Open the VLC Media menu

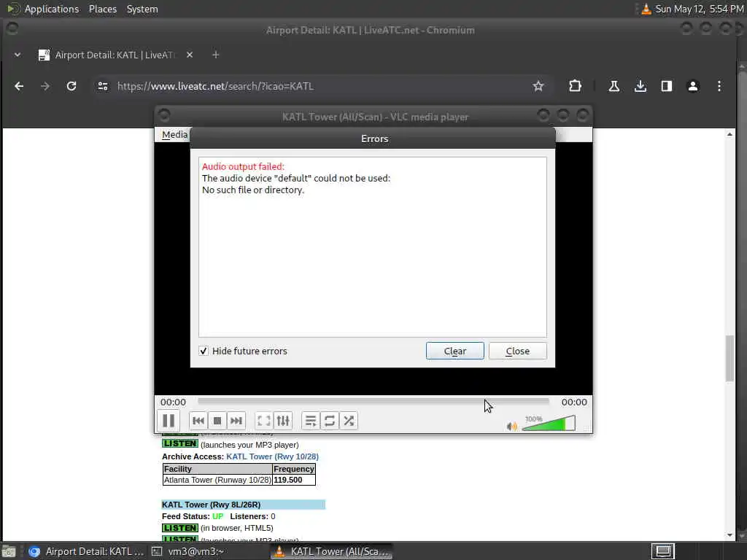(174, 135)
